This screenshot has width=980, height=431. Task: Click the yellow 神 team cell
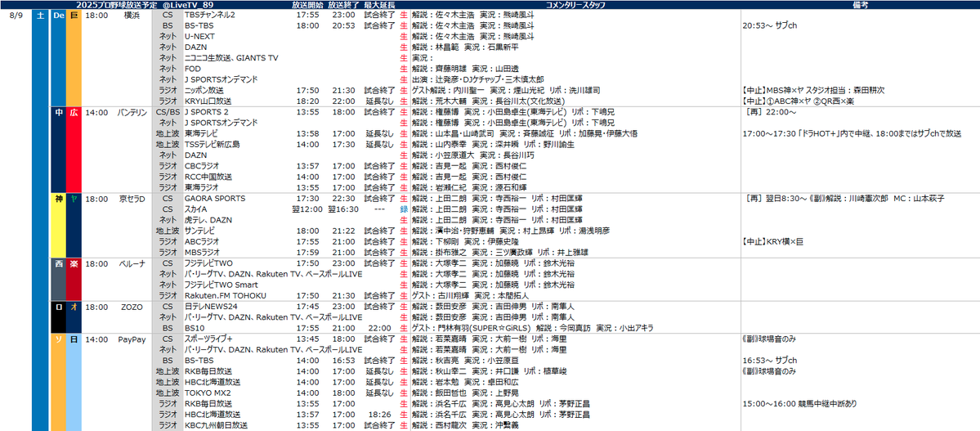click(58, 198)
